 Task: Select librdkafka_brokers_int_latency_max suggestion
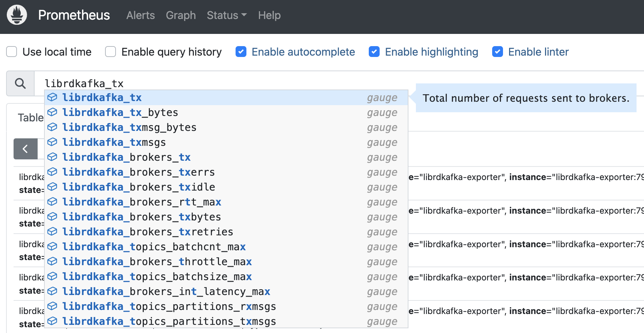click(226, 291)
